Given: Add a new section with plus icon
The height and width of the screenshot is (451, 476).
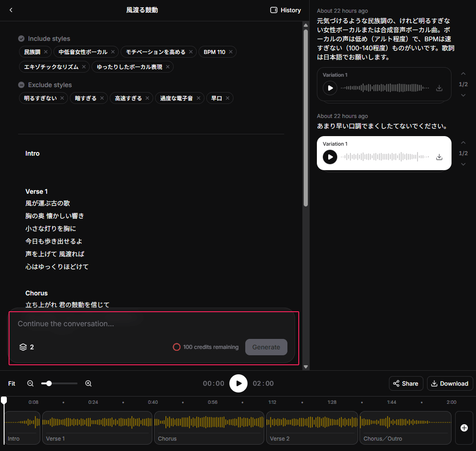Looking at the screenshot, I should (464, 428).
